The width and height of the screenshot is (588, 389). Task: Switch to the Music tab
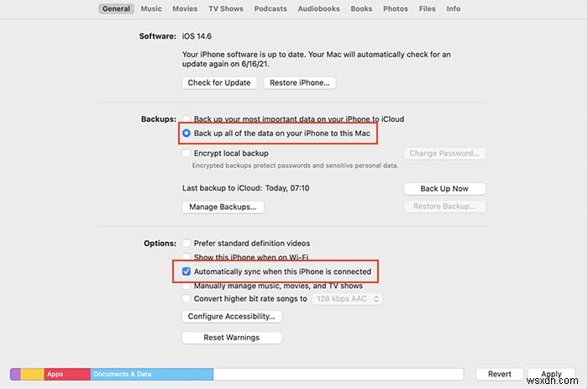(151, 8)
